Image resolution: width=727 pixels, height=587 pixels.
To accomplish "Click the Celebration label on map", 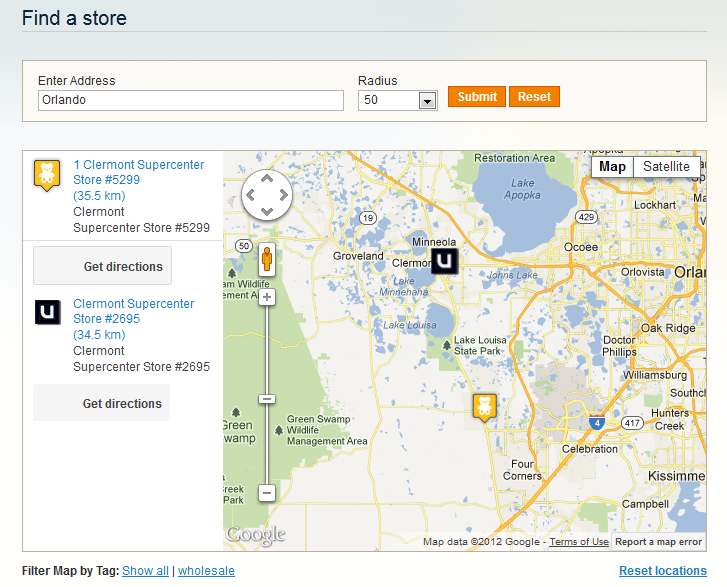I will (x=590, y=449).
